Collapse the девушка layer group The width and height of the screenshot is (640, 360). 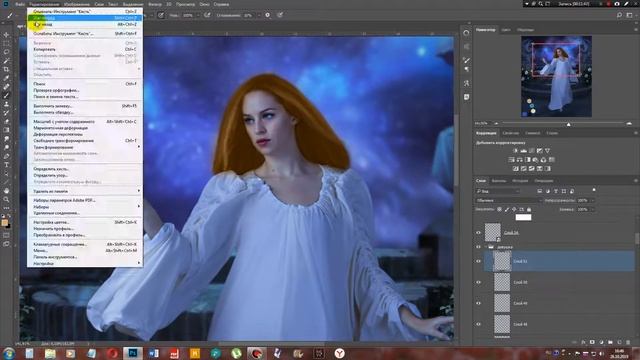[486, 247]
